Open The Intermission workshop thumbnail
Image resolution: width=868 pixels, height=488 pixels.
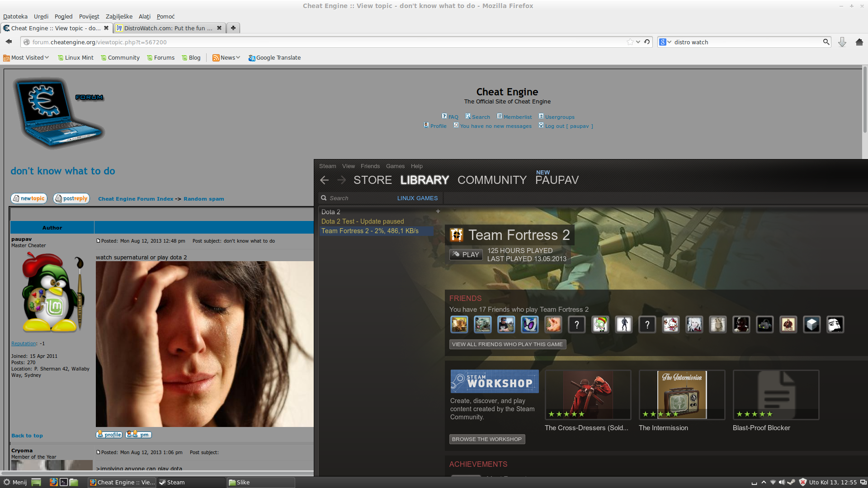682,395
